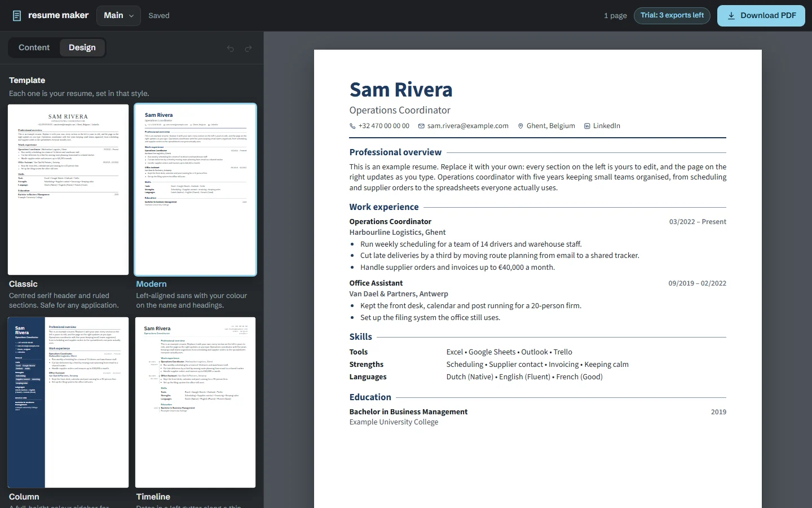Click the LinkedIn link text in resume
Screen dimensions: 812x508
pyautogui.click(x=607, y=126)
